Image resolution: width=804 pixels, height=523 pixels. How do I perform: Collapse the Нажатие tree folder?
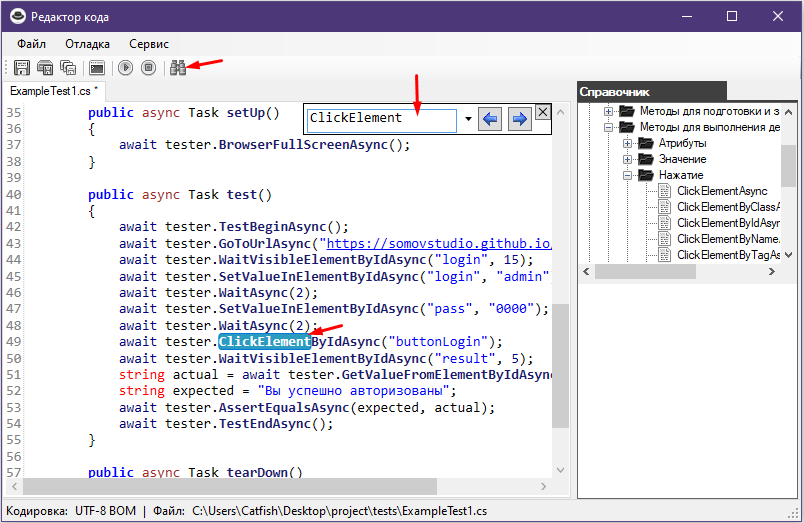pyautogui.click(x=628, y=175)
